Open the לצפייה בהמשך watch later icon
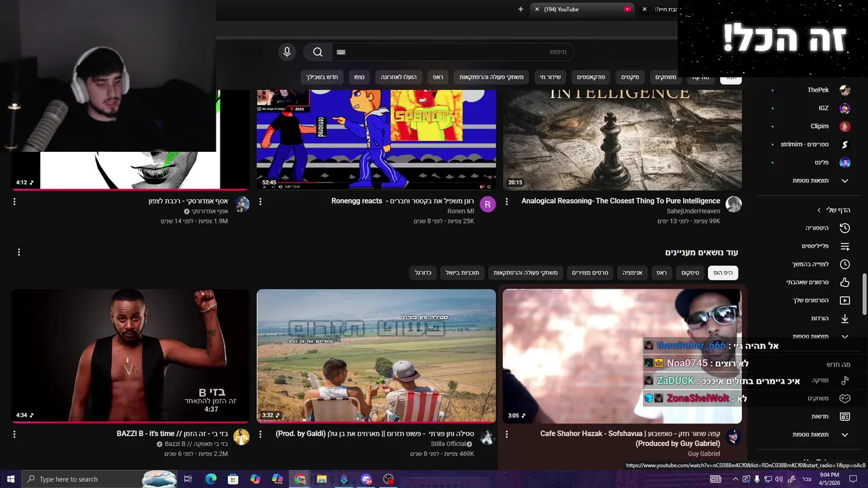The image size is (868, 488). [845, 264]
